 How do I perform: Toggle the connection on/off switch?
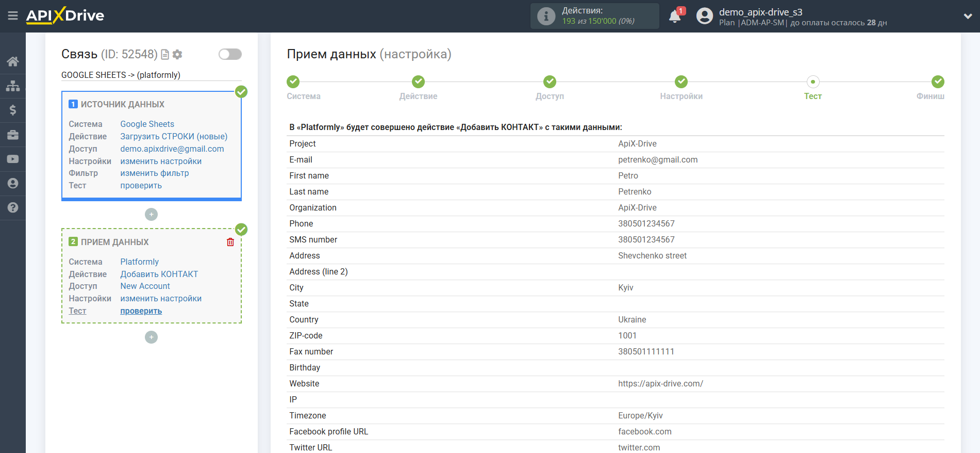click(x=230, y=54)
